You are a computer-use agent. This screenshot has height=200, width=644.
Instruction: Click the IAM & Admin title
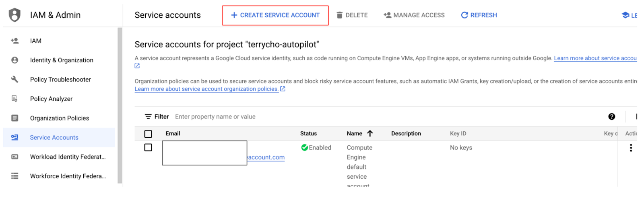point(55,15)
